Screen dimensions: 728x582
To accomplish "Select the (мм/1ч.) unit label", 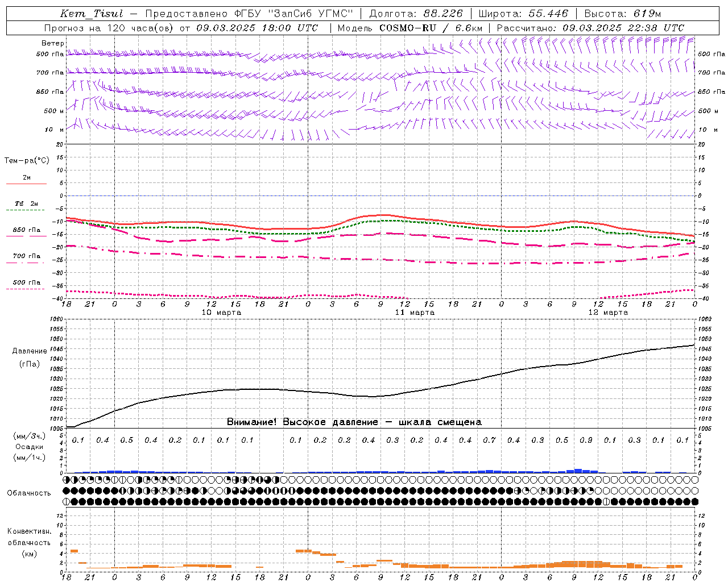I will click(x=30, y=458).
